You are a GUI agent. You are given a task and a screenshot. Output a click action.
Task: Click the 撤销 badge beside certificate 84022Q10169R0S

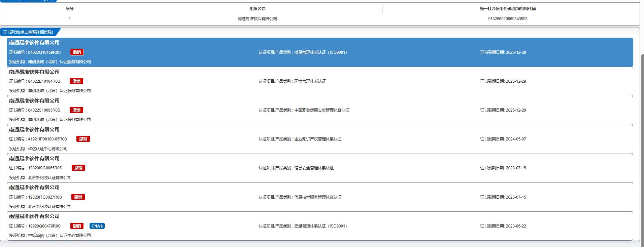tap(77, 52)
